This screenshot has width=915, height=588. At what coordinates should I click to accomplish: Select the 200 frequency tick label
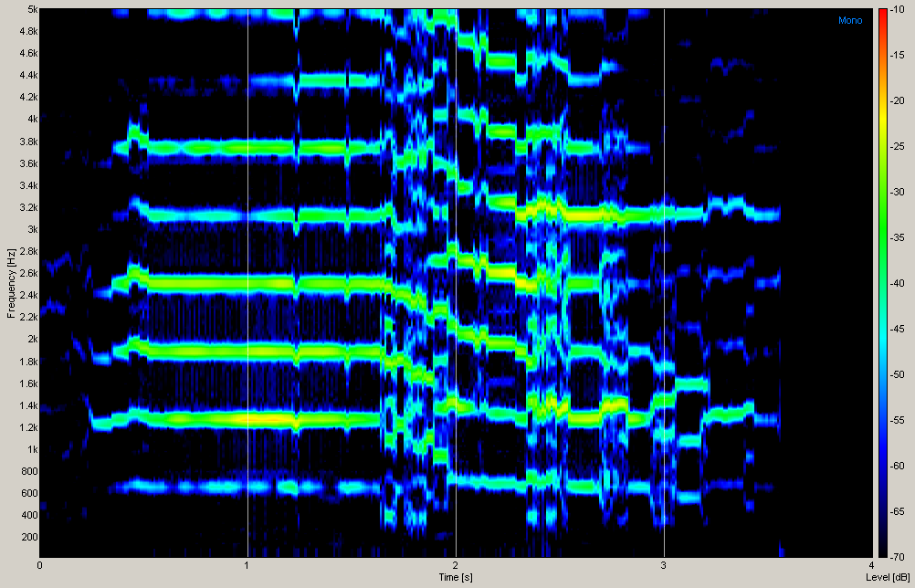[30, 537]
